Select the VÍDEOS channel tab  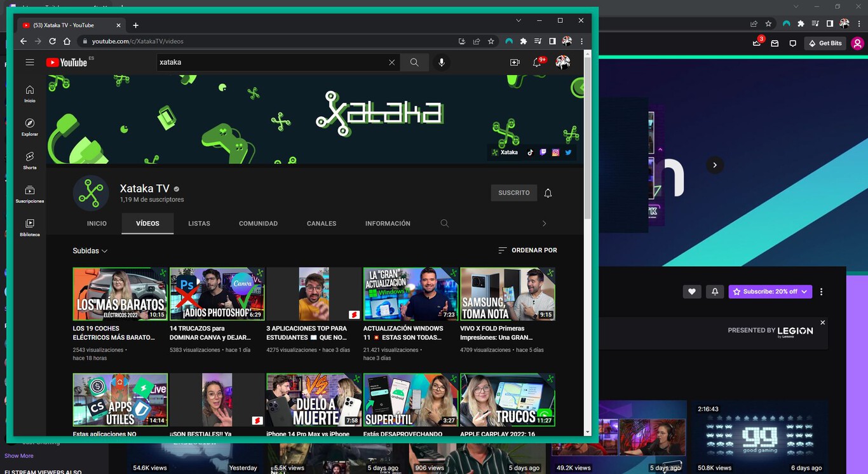pos(147,224)
